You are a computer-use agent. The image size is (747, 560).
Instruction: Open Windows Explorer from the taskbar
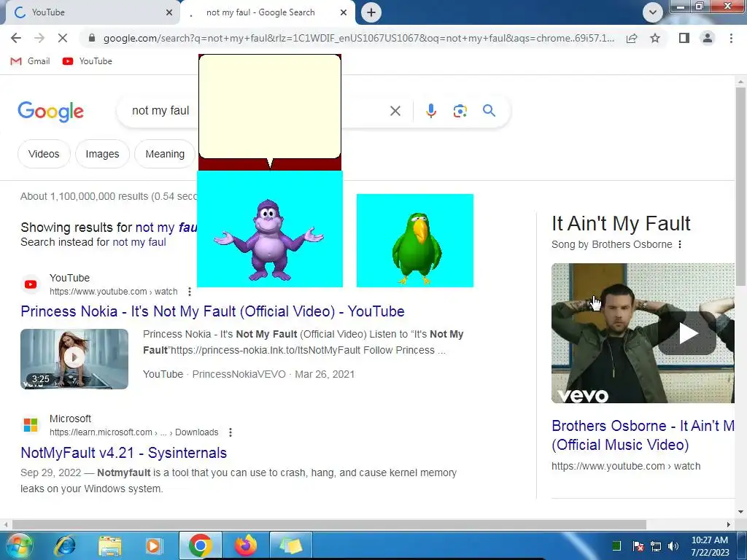(109, 545)
